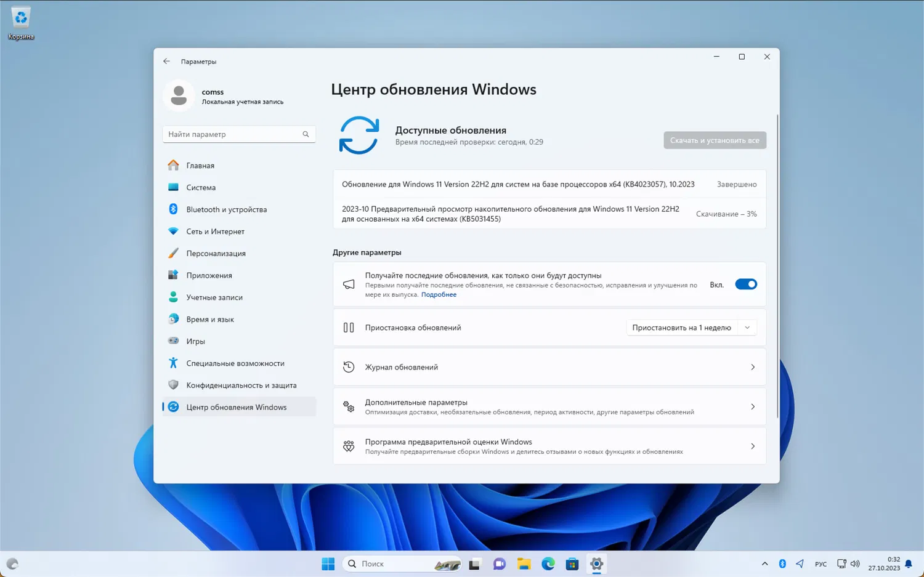Image resolution: width=924 pixels, height=577 pixels.
Task: Click the Bluetooth icon in sidebar
Action: [x=173, y=209]
